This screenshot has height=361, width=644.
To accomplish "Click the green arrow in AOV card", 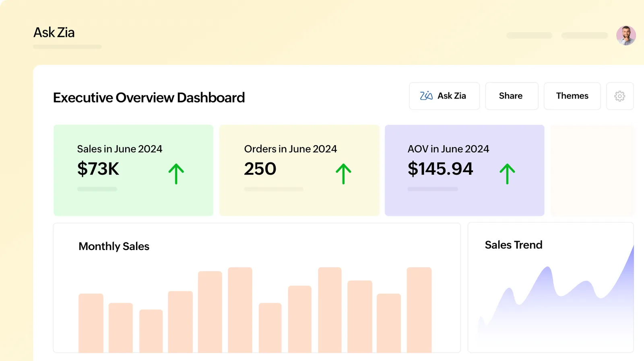I will tap(507, 174).
